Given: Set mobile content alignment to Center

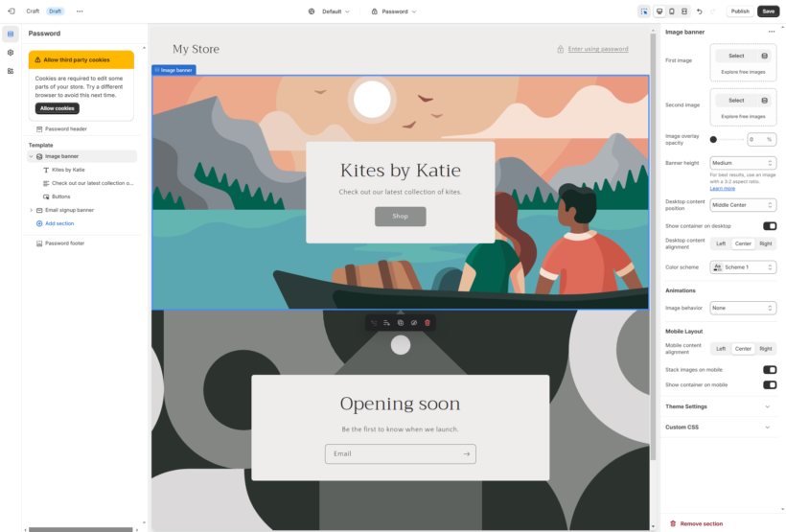Looking at the screenshot, I should coord(743,349).
